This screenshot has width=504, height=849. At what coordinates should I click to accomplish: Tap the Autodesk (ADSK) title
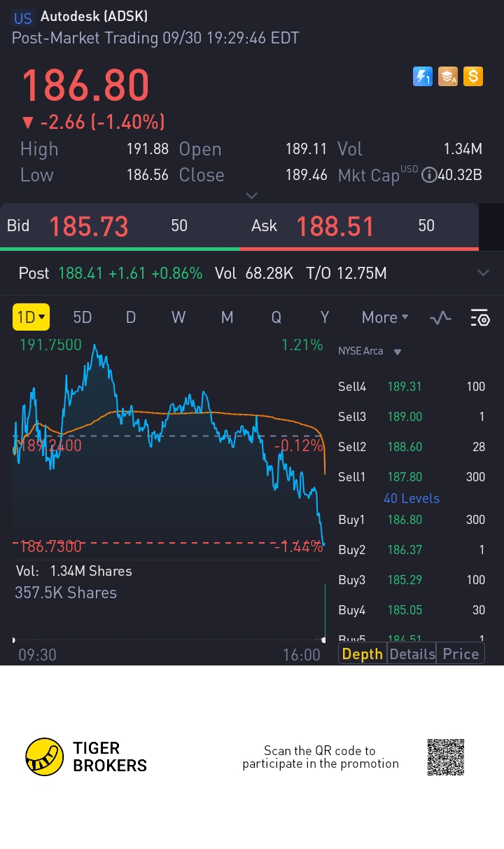pos(94,17)
